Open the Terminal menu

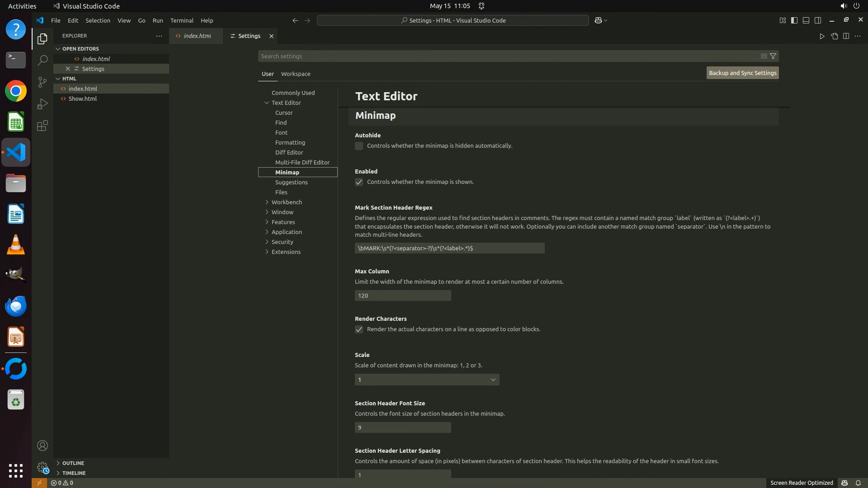click(181, 20)
